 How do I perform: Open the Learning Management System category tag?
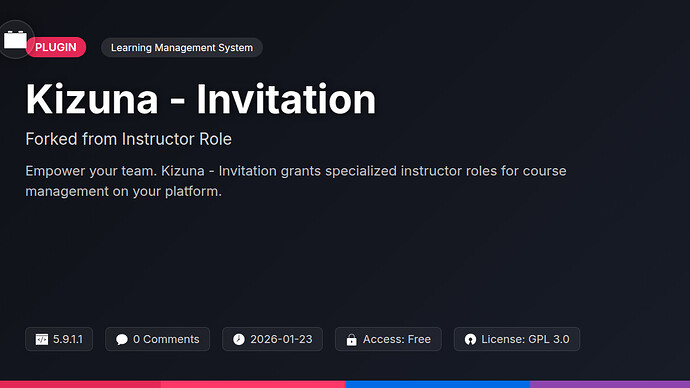tap(182, 48)
